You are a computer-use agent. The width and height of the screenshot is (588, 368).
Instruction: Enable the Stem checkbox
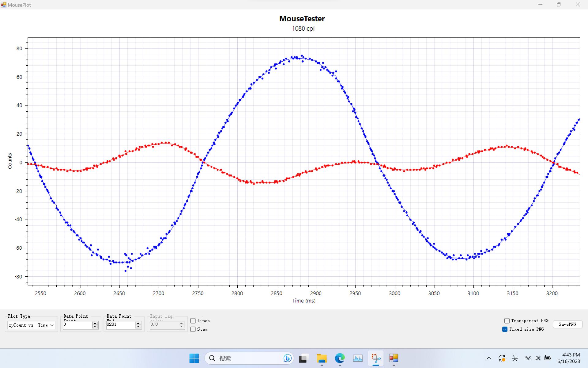(x=193, y=329)
